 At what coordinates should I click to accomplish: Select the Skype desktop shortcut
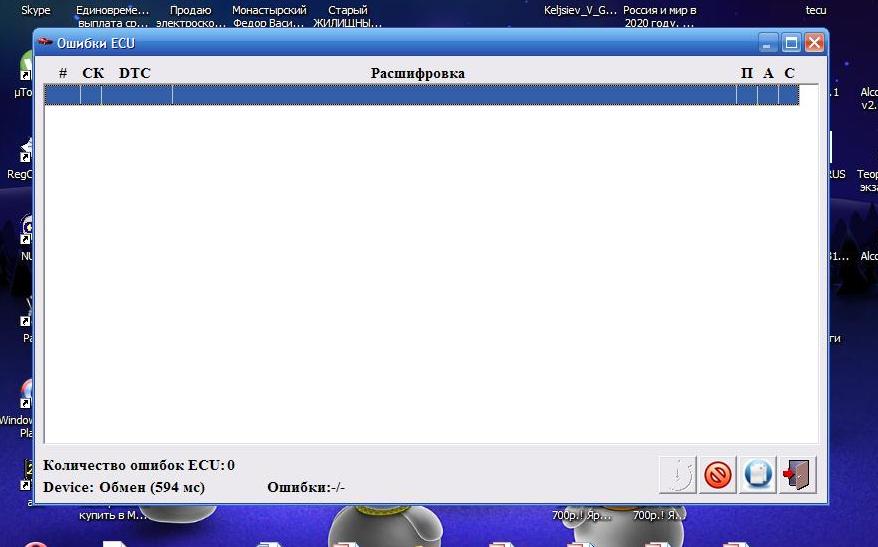[36, 11]
